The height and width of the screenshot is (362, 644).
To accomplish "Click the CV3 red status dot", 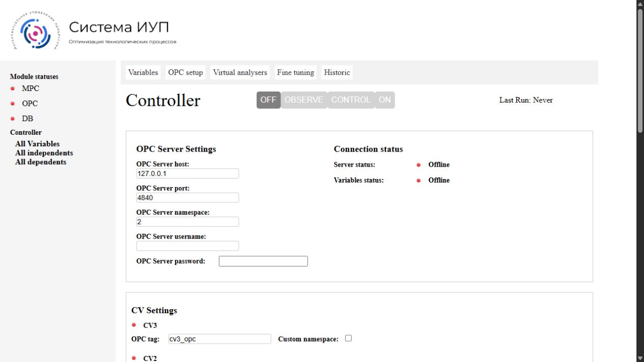I will [134, 325].
